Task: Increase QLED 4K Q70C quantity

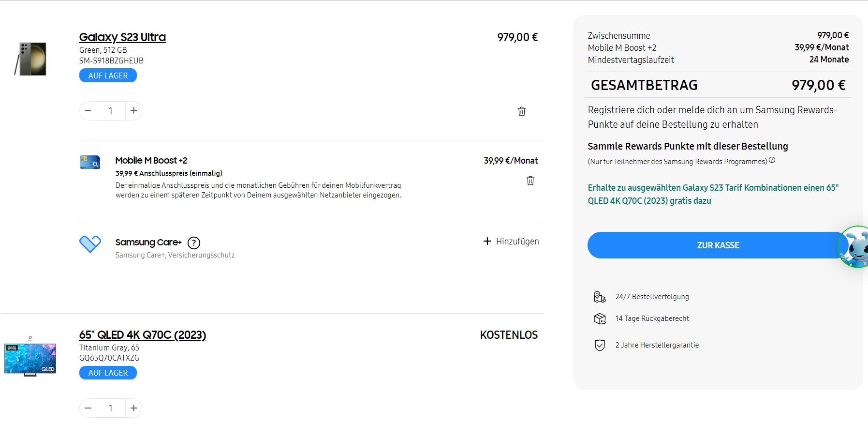Action: pyautogui.click(x=134, y=408)
